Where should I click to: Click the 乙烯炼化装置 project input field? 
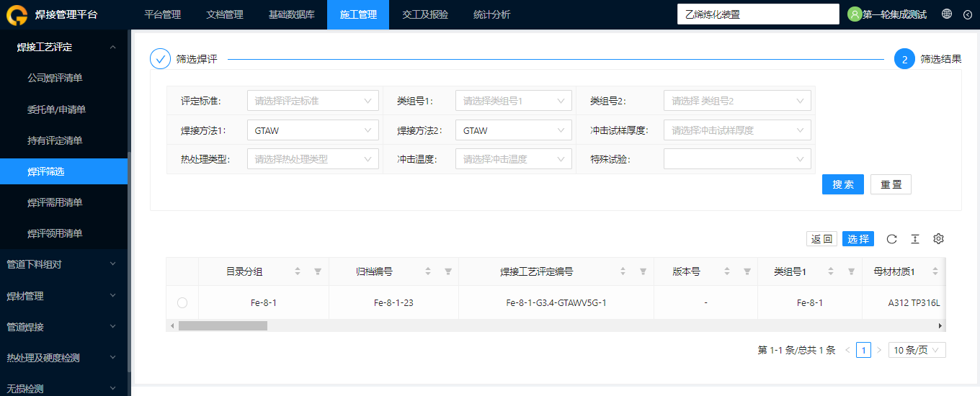(x=758, y=14)
